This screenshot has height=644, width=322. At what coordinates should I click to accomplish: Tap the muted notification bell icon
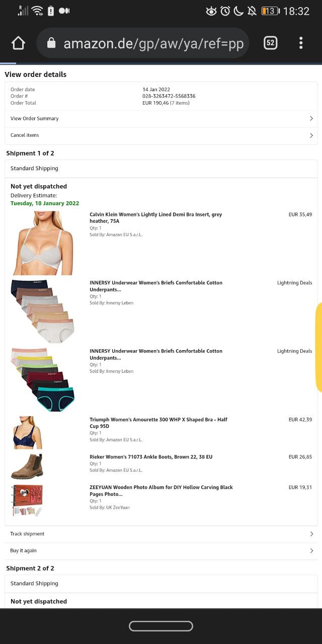pyautogui.click(x=252, y=11)
